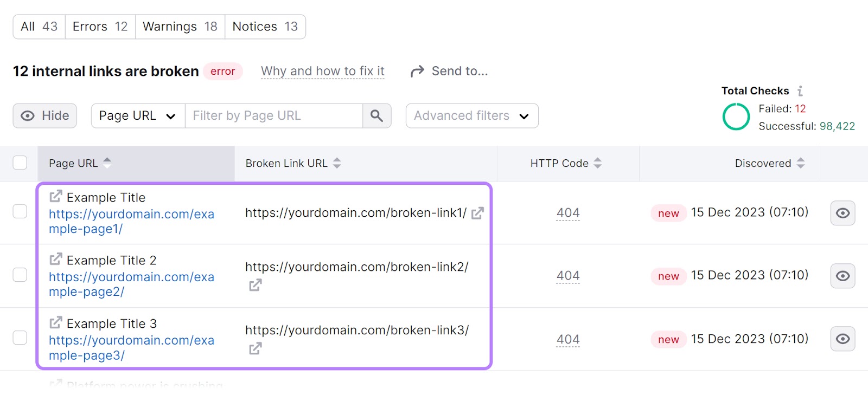This screenshot has height=395, width=868.
Task: Sort table by the Discovered column arrows
Action: 802,163
